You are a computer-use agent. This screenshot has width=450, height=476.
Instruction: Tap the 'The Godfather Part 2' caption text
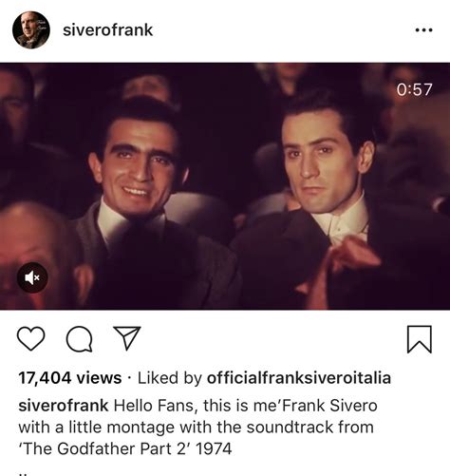(125, 448)
